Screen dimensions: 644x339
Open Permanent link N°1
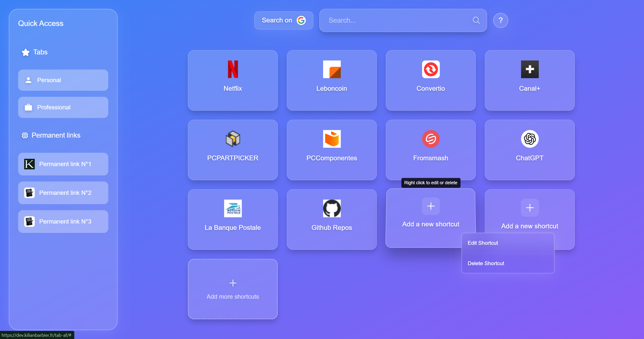pos(63,164)
